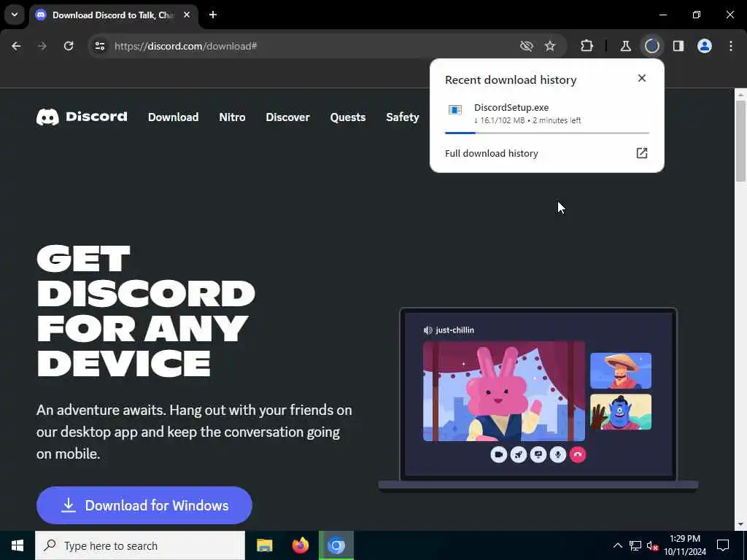Reload the Discord download page
The image size is (747, 560).
click(69, 46)
